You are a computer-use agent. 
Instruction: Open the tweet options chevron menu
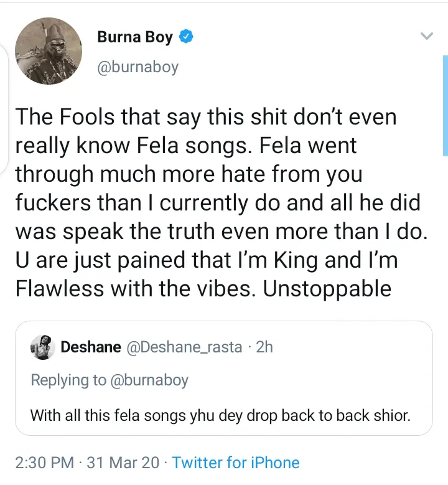[x=426, y=37]
